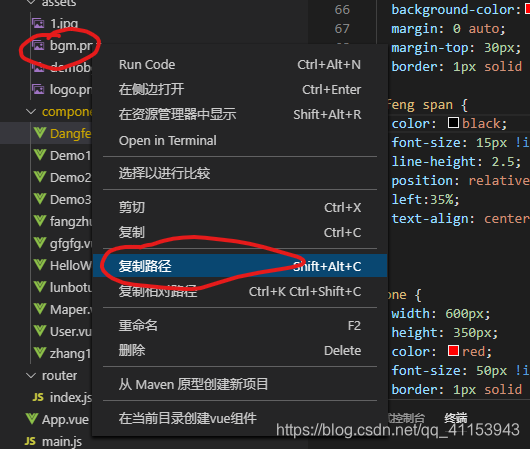This screenshot has height=449, width=530.
Task: Click the black color swatch in editor
Action: click(x=453, y=123)
